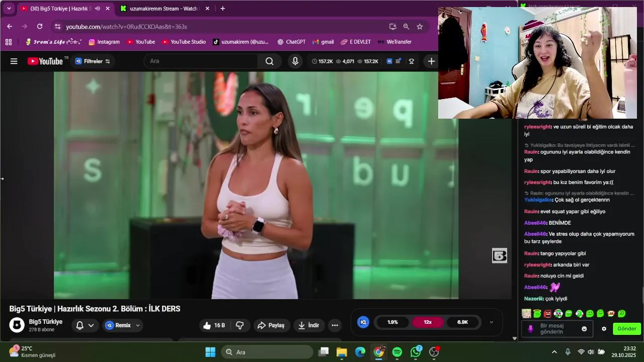Viewport: 644px width, 362px height.
Task: Click the red 12x stat pill
Action: pos(428,322)
